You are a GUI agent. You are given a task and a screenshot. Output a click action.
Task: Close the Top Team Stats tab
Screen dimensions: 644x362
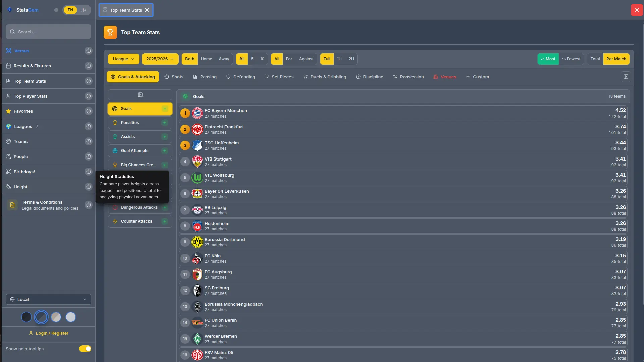(147, 10)
